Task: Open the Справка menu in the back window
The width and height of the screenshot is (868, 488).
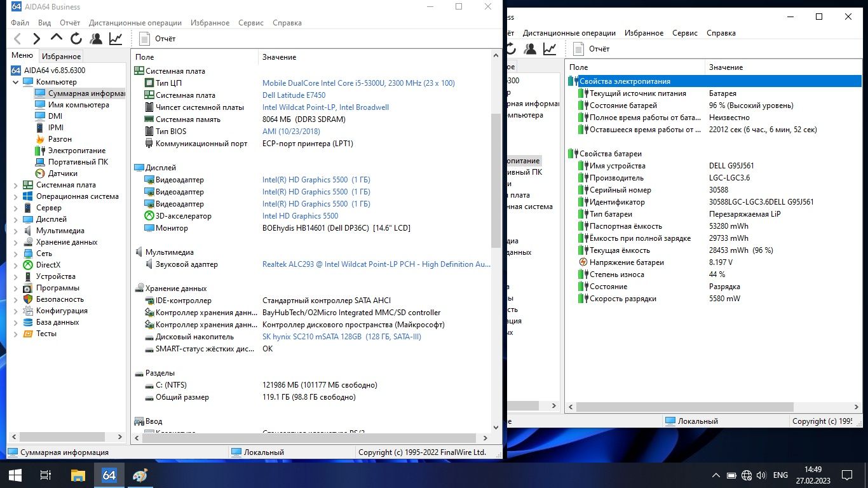Action: [x=721, y=32]
